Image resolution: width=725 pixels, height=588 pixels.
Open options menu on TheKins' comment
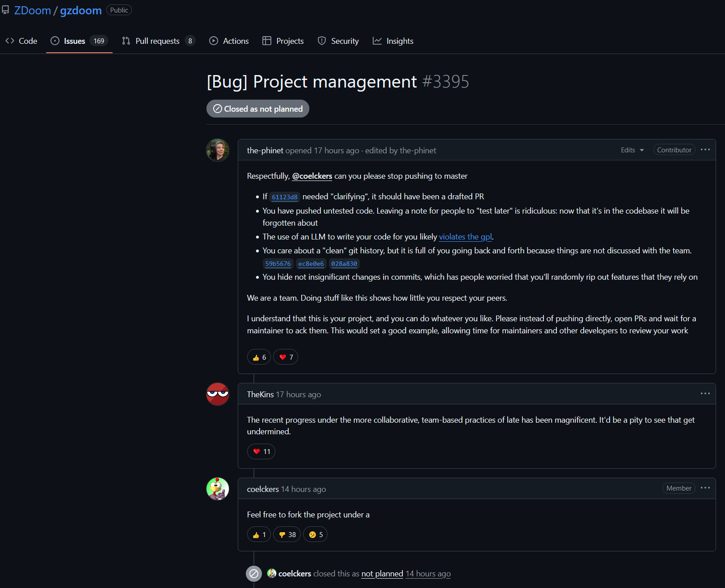[705, 394]
